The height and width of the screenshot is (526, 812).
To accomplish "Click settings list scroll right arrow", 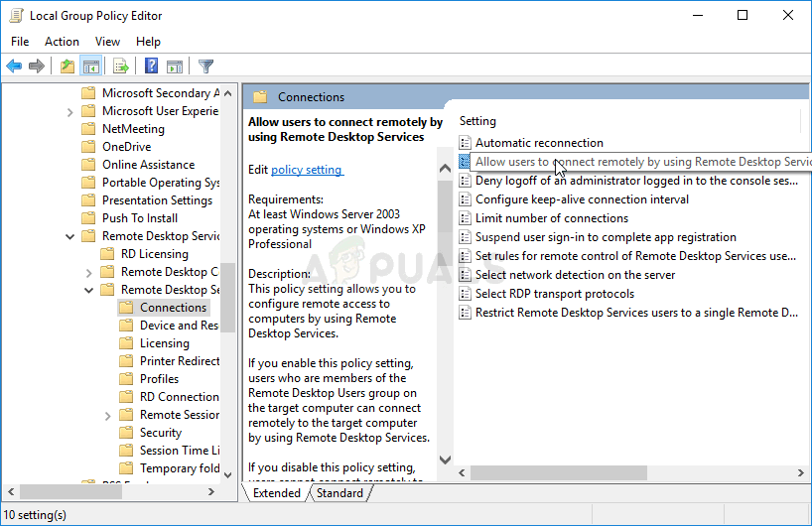I will 801,472.
